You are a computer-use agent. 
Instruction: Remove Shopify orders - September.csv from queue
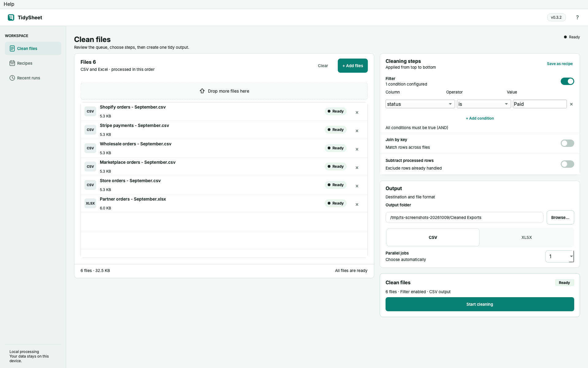[x=357, y=113]
